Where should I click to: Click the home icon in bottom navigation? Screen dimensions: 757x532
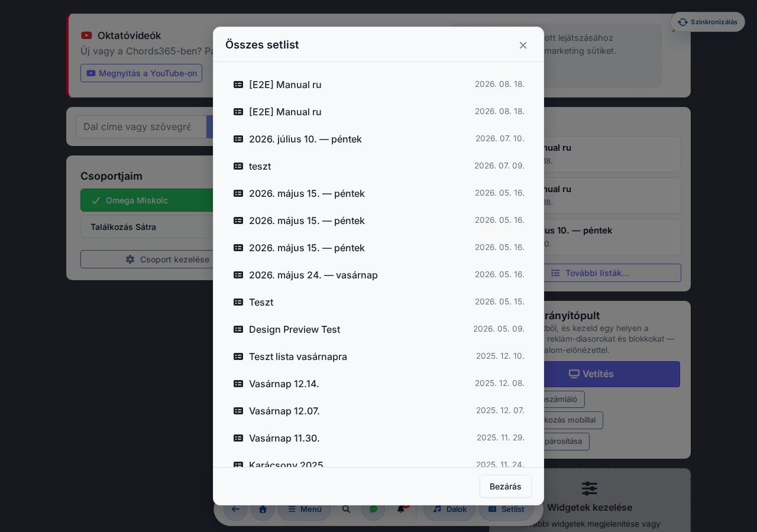pyautogui.click(x=263, y=509)
